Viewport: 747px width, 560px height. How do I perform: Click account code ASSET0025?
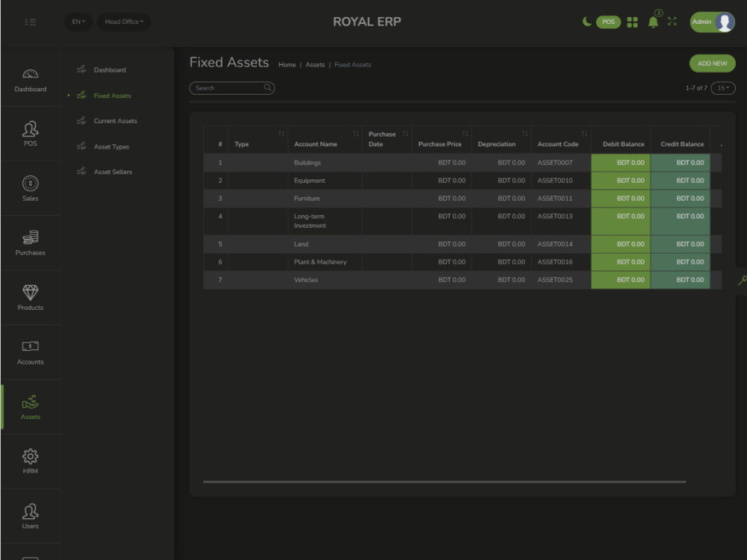click(555, 280)
